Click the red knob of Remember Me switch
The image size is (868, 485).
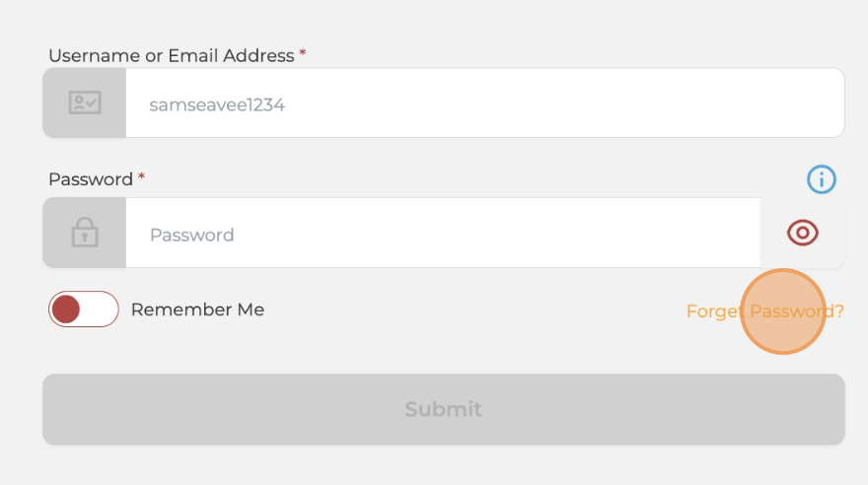point(66,310)
